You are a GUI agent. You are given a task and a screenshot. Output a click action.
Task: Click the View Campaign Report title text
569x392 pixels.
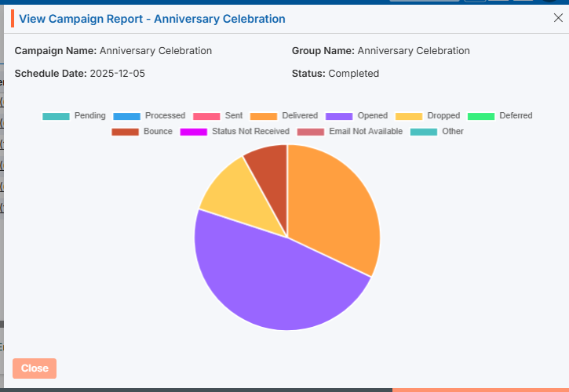151,19
